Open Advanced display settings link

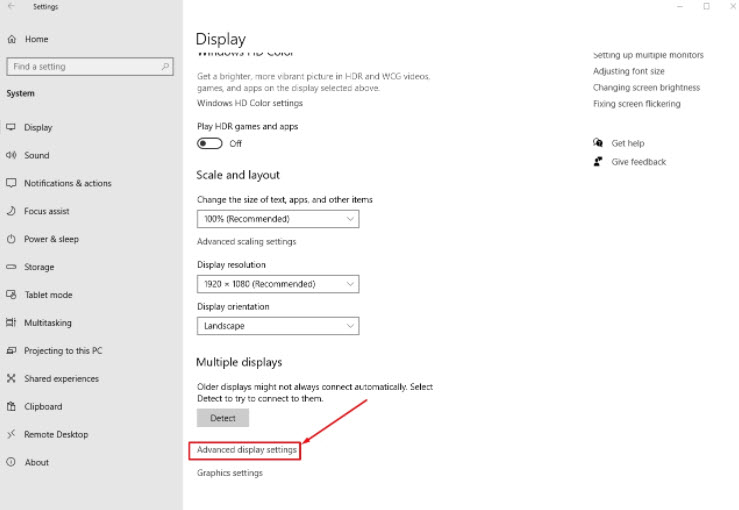(x=246, y=450)
